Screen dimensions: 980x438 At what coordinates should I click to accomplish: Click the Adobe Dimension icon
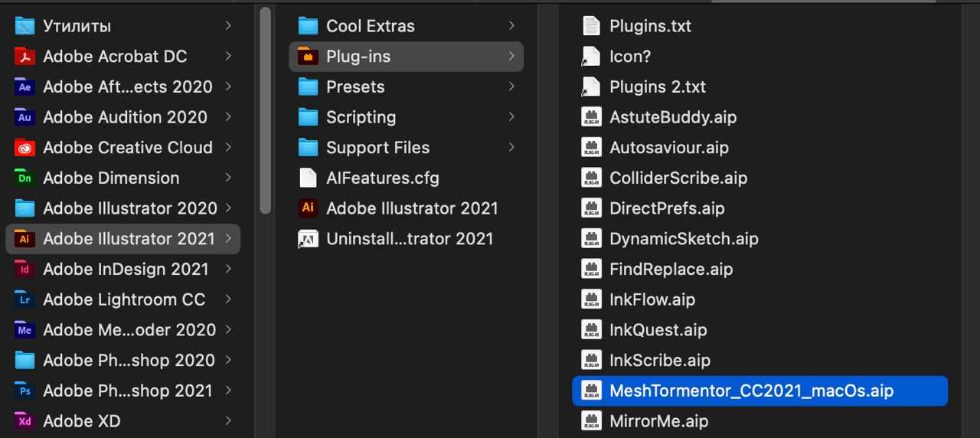[x=25, y=178]
